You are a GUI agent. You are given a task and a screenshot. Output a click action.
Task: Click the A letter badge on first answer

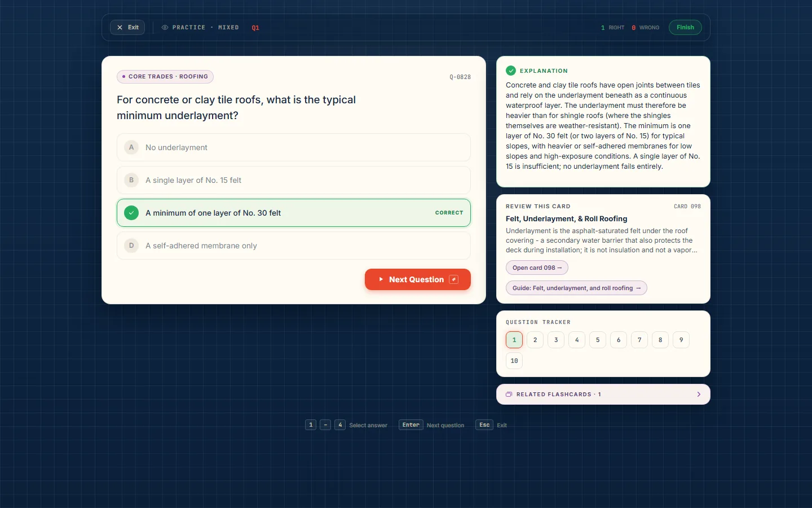click(x=131, y=147)
